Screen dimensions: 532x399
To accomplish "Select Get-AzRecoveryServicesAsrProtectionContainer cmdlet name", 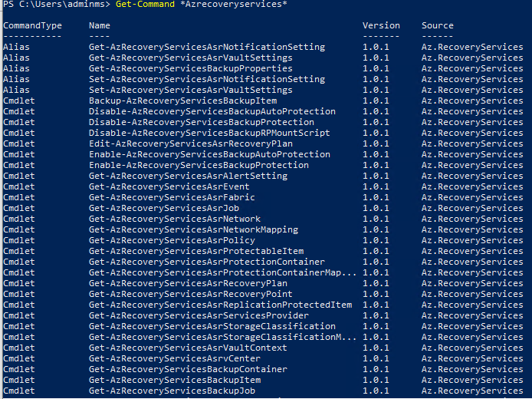I will point(207,262).
